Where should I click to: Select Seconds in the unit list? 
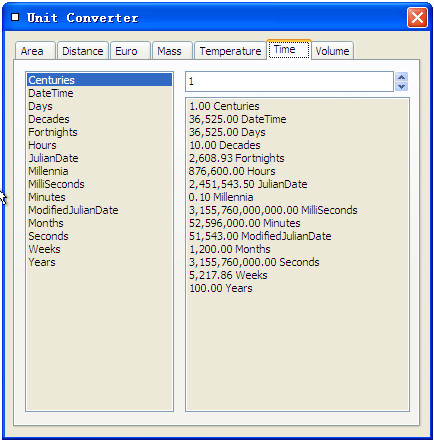pyautogui.click(x=99, y=236)
